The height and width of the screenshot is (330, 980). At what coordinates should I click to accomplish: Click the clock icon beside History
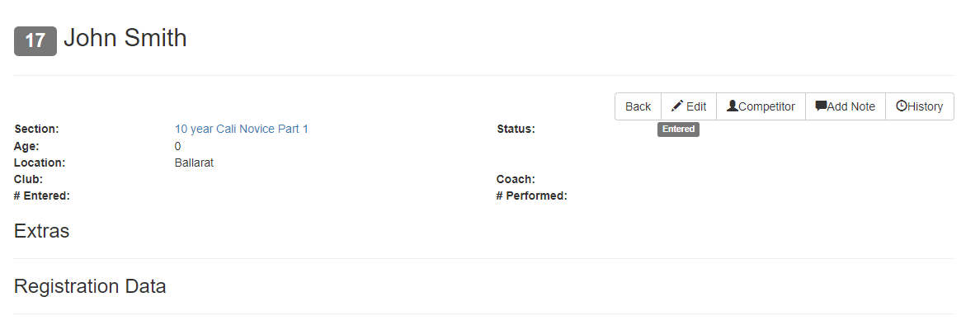click(x=902, y=106)
